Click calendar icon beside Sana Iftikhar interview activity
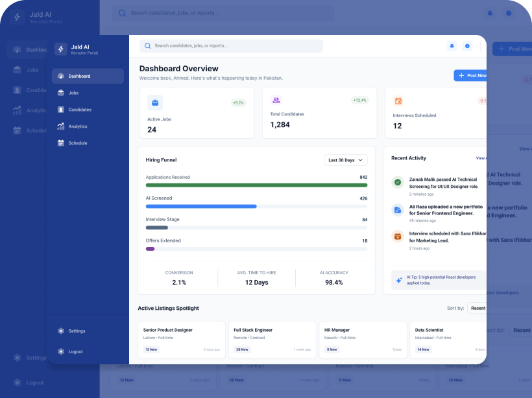This screenshot has width=532, height=398. (x=398, y=237)
